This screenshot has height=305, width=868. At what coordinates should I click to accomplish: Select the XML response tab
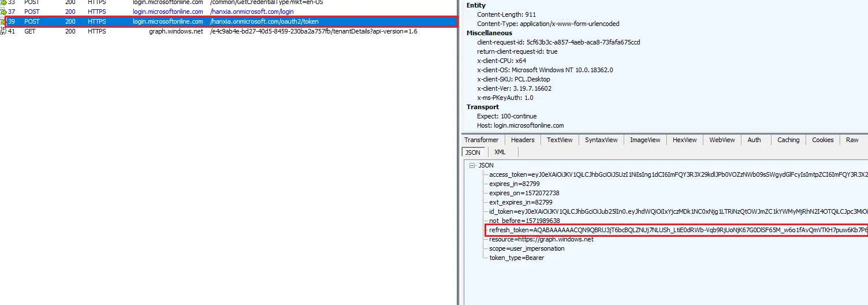[x=500, y=152]
